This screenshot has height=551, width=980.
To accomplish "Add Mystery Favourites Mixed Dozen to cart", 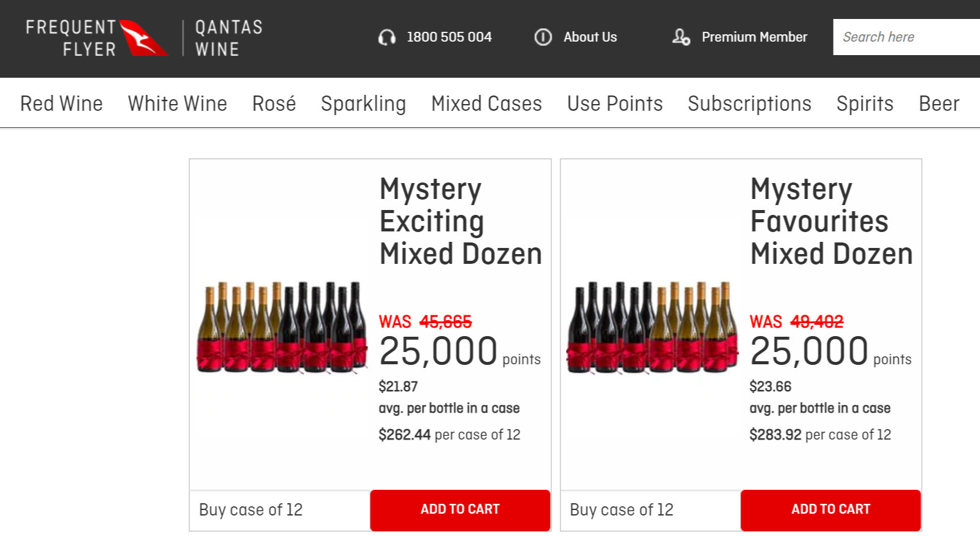I will 831,509.
